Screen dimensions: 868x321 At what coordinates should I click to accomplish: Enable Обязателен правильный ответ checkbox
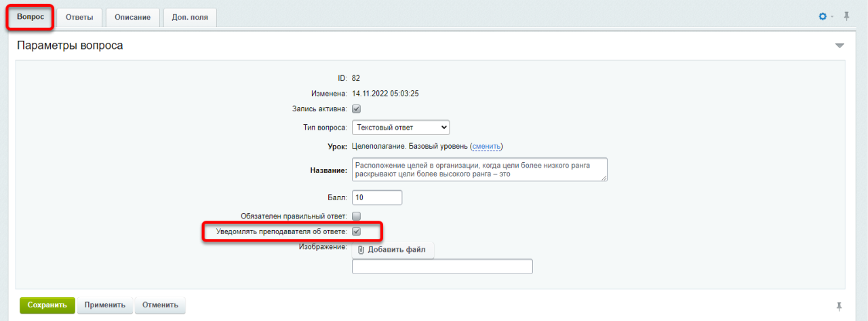click(x=356, y=216)
